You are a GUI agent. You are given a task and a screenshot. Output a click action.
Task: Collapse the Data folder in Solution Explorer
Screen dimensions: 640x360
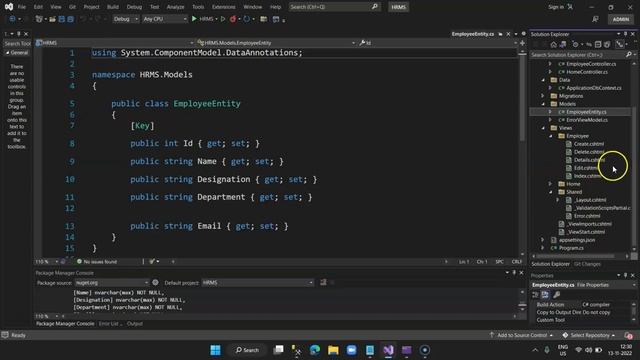pos(543,80)
